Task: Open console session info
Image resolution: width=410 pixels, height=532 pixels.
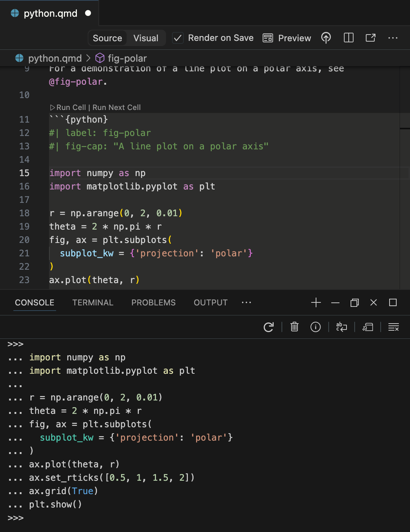Action: click(315, 327)
